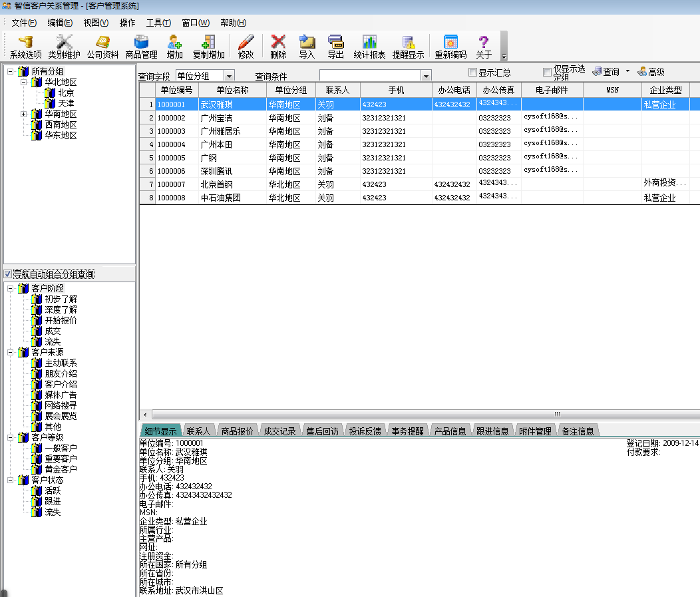Click grid scrollbar left arrow
The width and height of the screenshot is (700, 597).
click(144, 414)
